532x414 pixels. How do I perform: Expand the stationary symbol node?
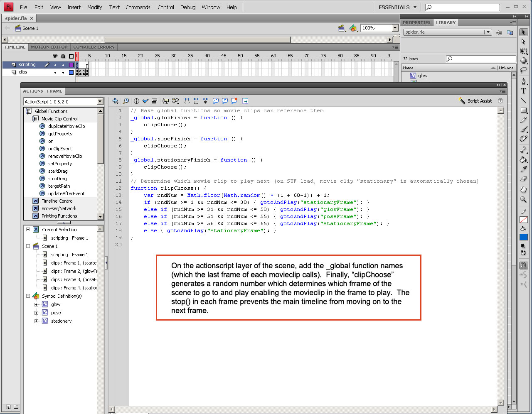pos(37,321)
